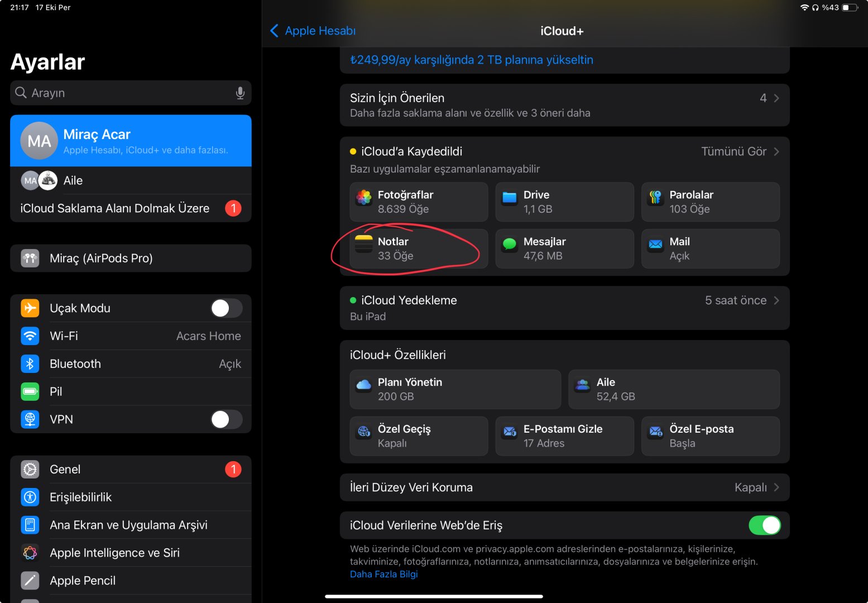
Task: Tap the Aile people icon in iCloud+ features
Action: point(582,385)
